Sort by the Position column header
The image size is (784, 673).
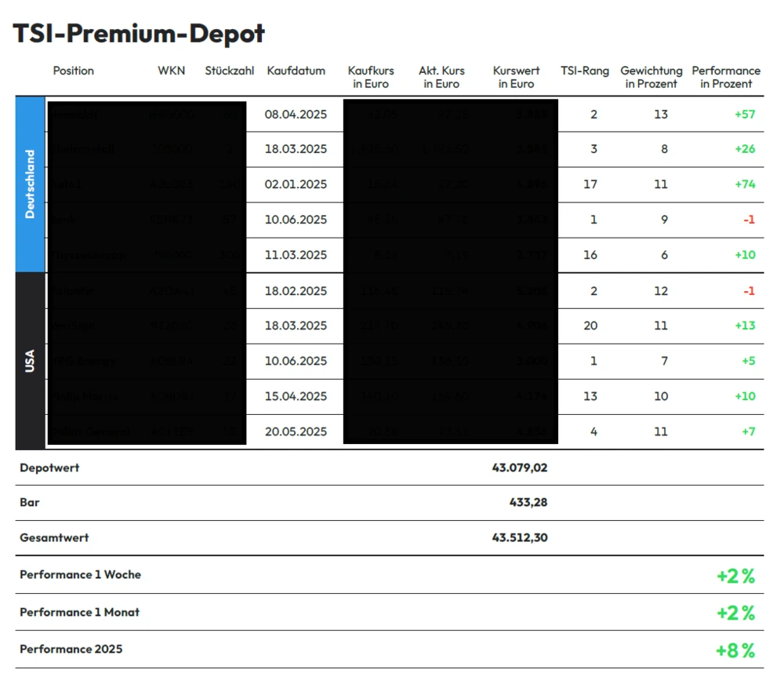tap(73, 71)
